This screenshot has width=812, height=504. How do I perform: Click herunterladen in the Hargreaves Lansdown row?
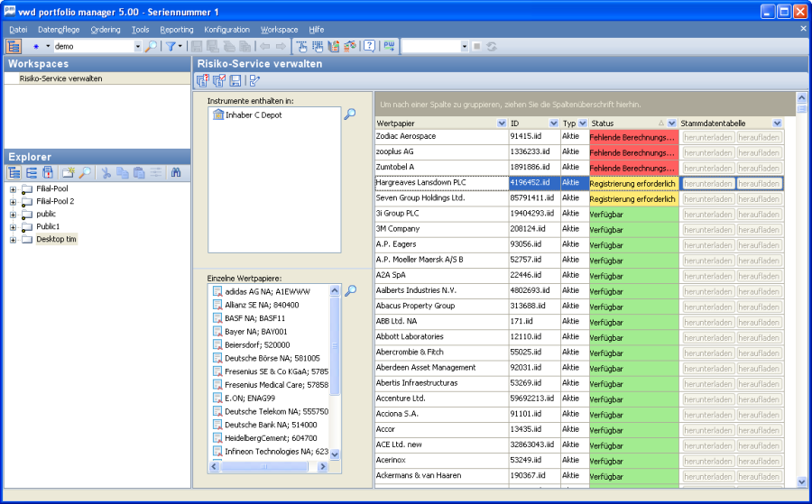(x=706, y=183)
